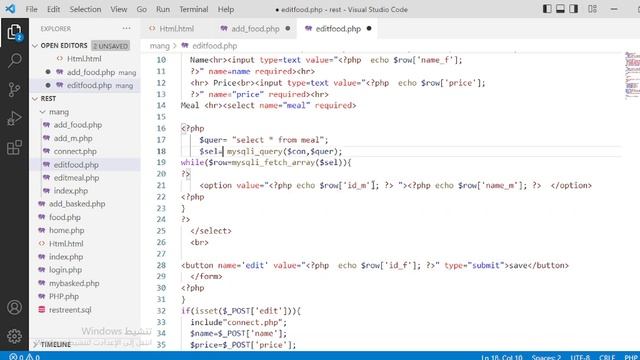The width and height of the screenshot is (640, 360).
Task: Open restreent.sql file
Action: click(x=70, y=310)
